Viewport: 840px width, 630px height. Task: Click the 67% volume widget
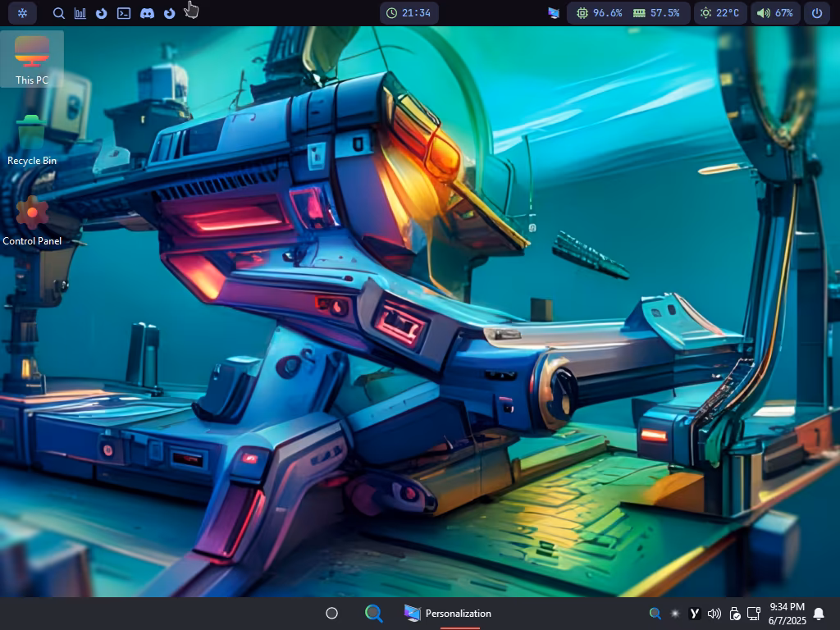tap(774, 13)
